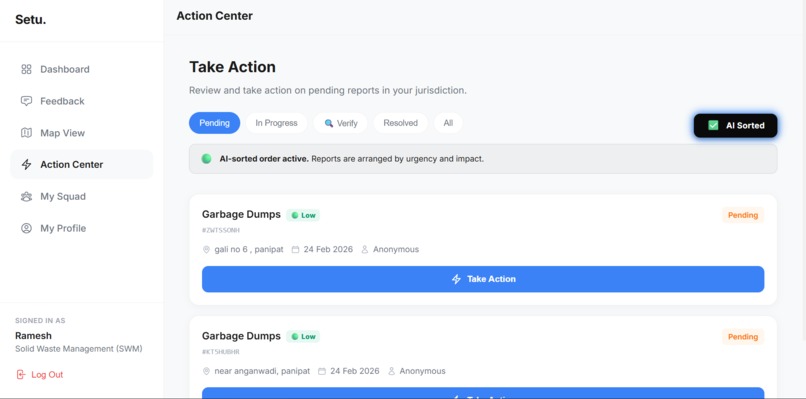Click location pin icon beside gali no 6
The height and width of the screenshot is (399, 806).
pos(206,249)
